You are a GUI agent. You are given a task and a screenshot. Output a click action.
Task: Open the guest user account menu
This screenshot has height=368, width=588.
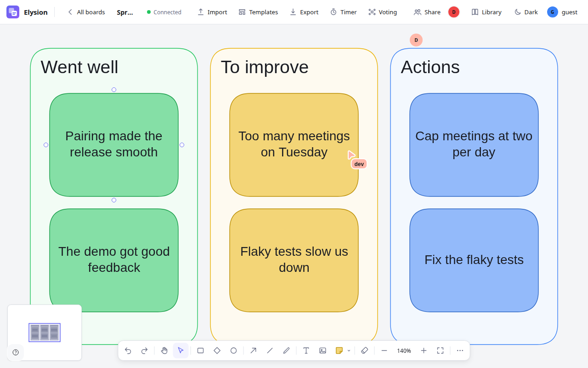click(x=563, y=12)
